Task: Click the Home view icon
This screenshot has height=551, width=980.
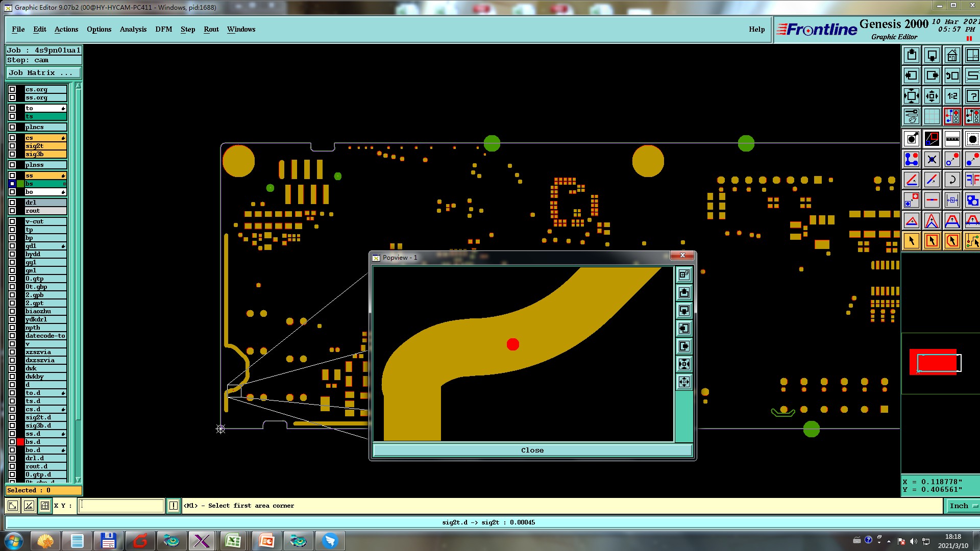Action: click(952, 55)
